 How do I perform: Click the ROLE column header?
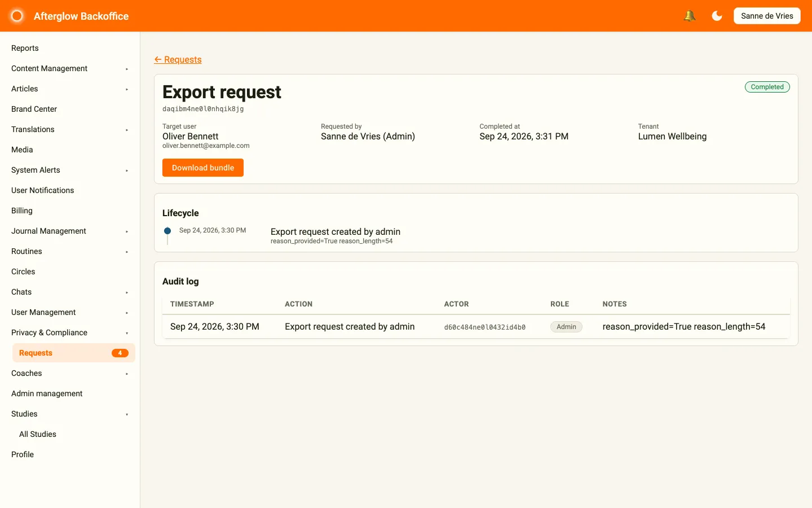coord(559,304)
